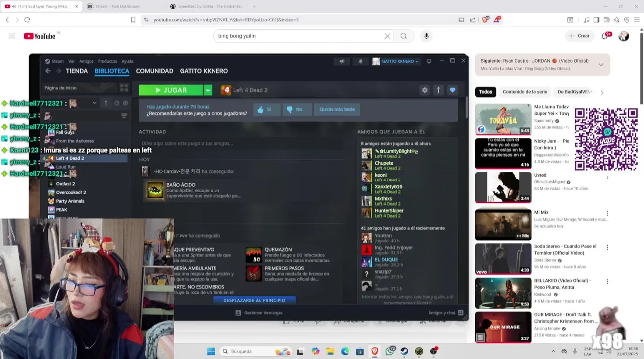Image resolution: width=644 pixels, height=359 pixels.
Task: Click Steam back navigation arrow
Action: point(48,71)
